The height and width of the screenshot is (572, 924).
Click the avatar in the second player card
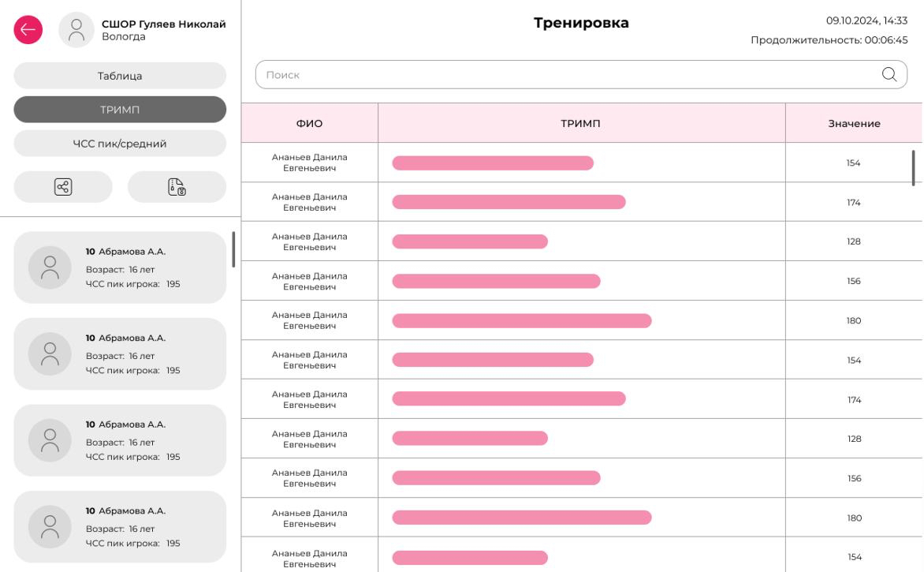click(x=50, y=354)
